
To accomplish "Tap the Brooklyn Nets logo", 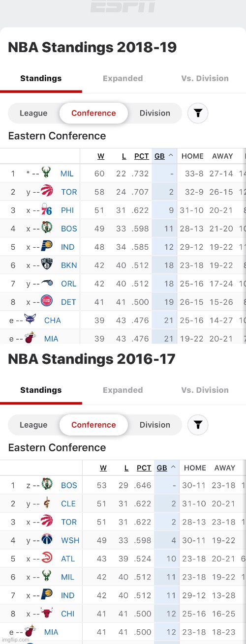I will pyautogui.click(x=47, y=265).
